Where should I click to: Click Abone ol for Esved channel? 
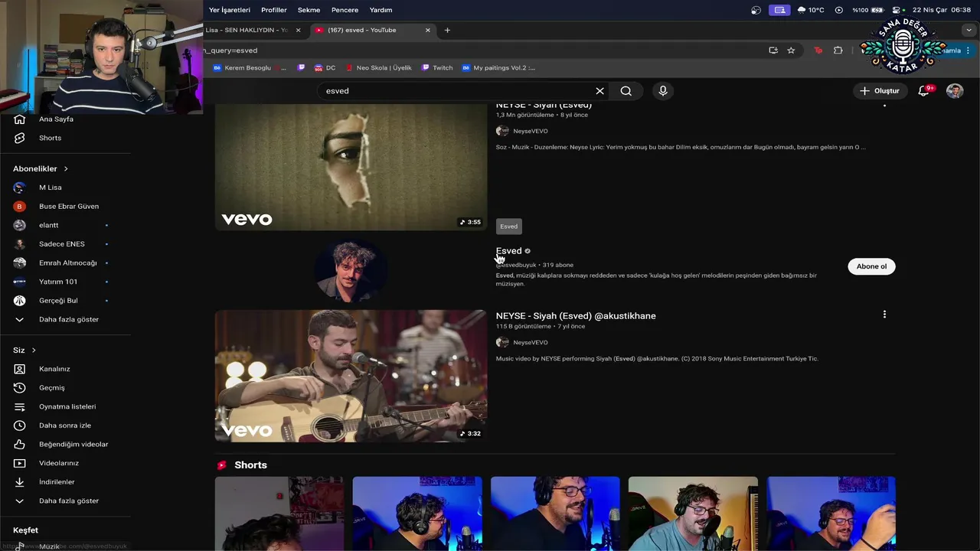click(x=871, y=266)
